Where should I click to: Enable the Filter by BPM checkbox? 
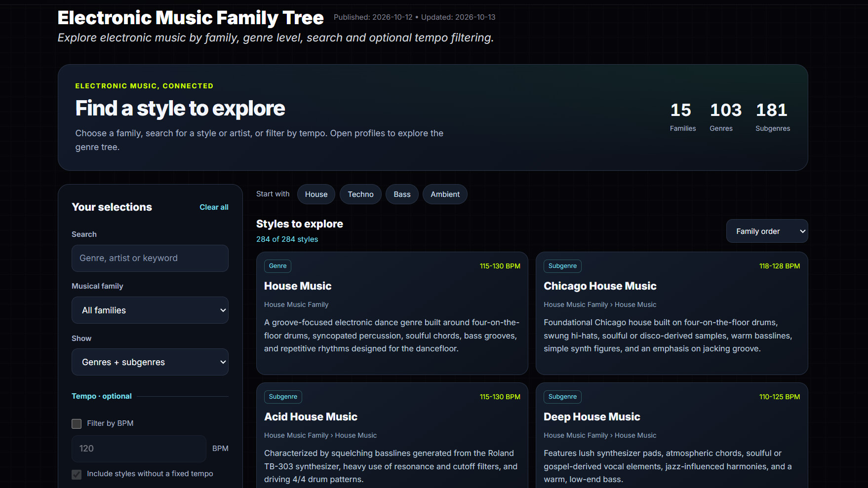[x=77, y=423]
